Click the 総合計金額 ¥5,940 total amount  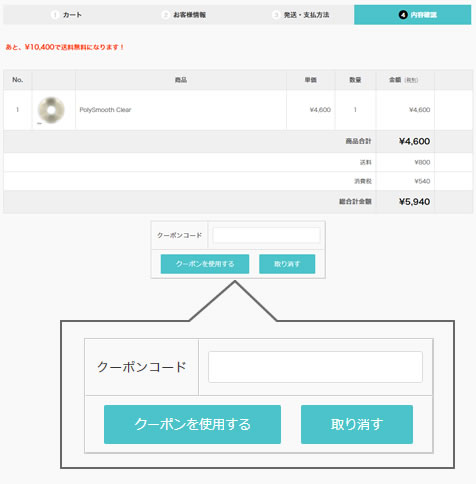(414, 202)
